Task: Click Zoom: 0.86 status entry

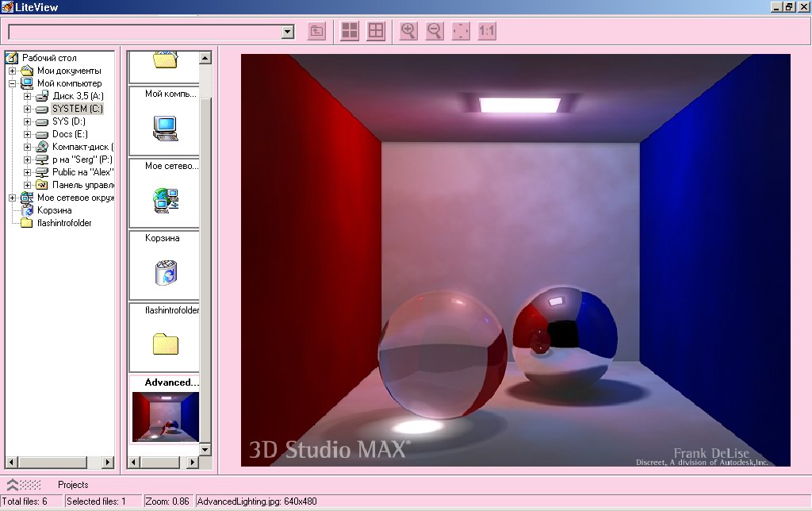Action: coord(167,501)
